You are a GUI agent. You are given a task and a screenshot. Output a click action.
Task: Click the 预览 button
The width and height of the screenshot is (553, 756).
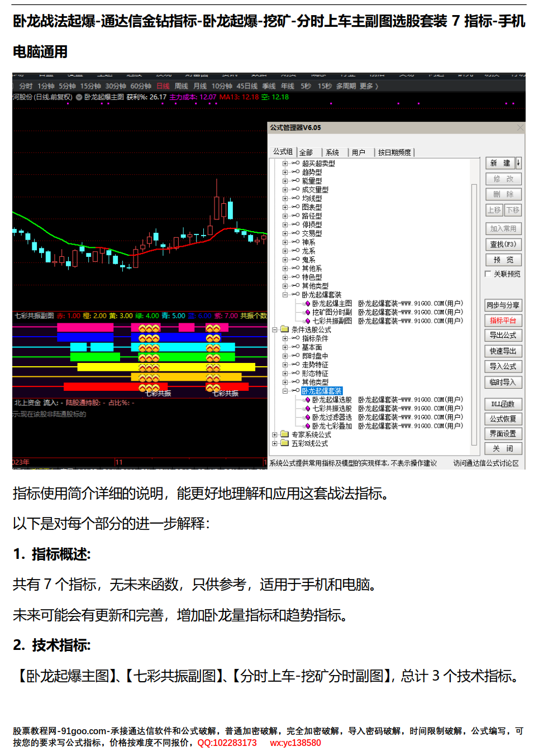click(503, 260)
